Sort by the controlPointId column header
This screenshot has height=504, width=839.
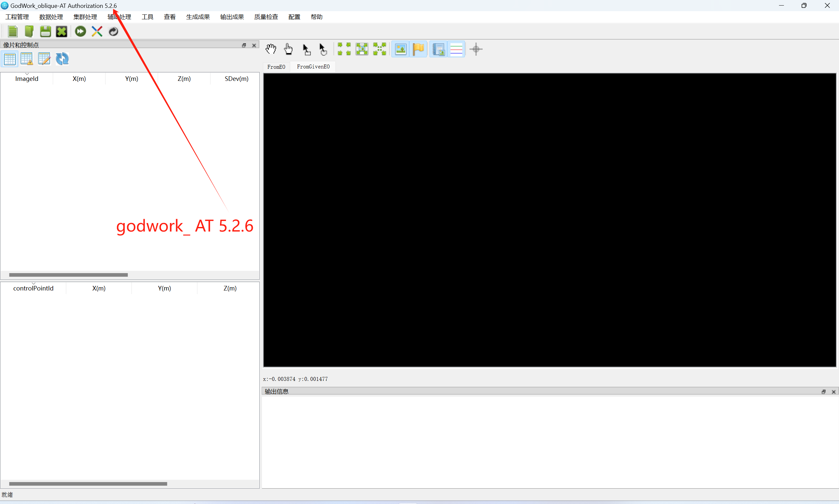[33, 288]
